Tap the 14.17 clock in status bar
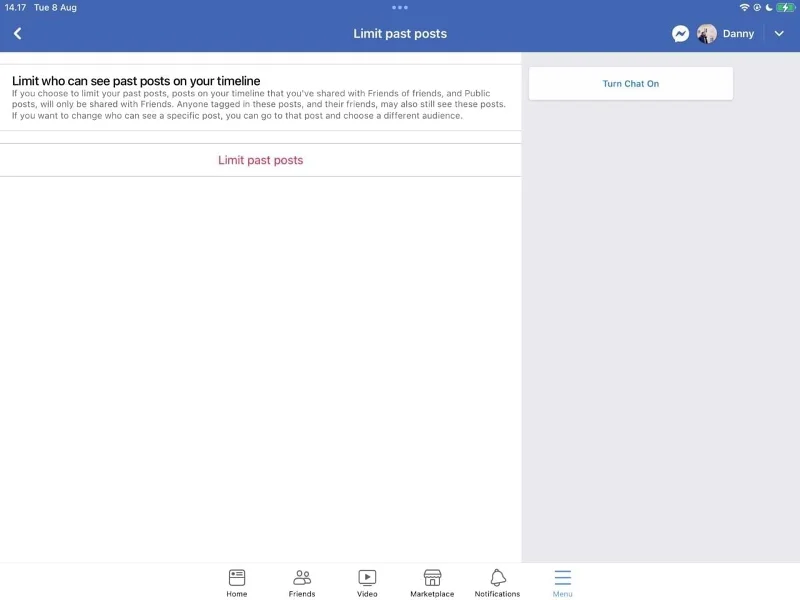The width and height of the screenshot is (800, 600). [15, 8]
